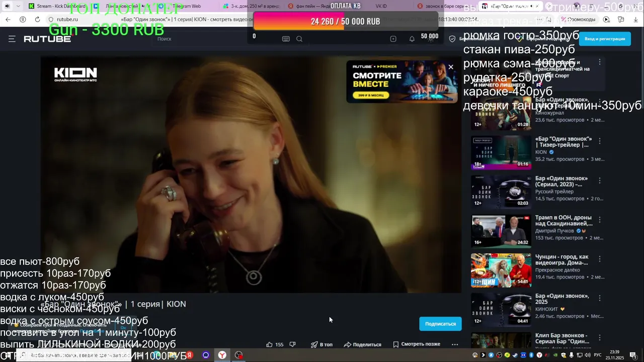Open the 54:41 'Прекрасное далёко' thumbnail

tap(501, 270)
